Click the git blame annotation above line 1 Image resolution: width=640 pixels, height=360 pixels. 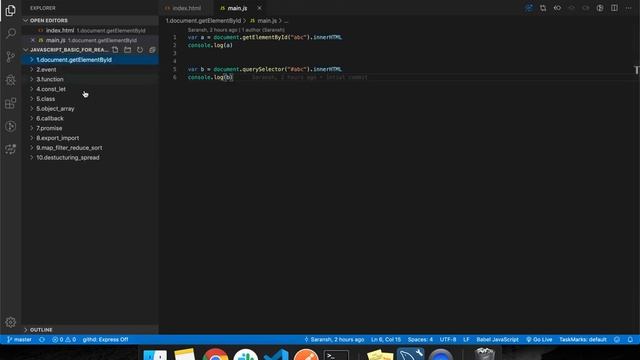click(x=236, y=30)
